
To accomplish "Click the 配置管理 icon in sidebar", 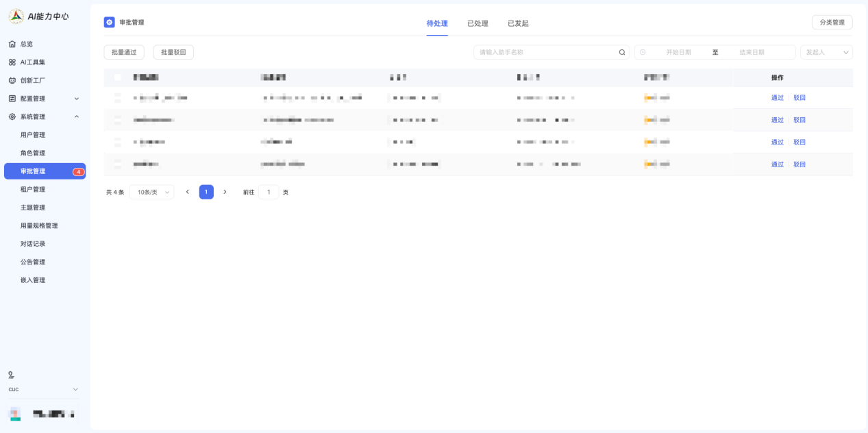I will 12,99.
